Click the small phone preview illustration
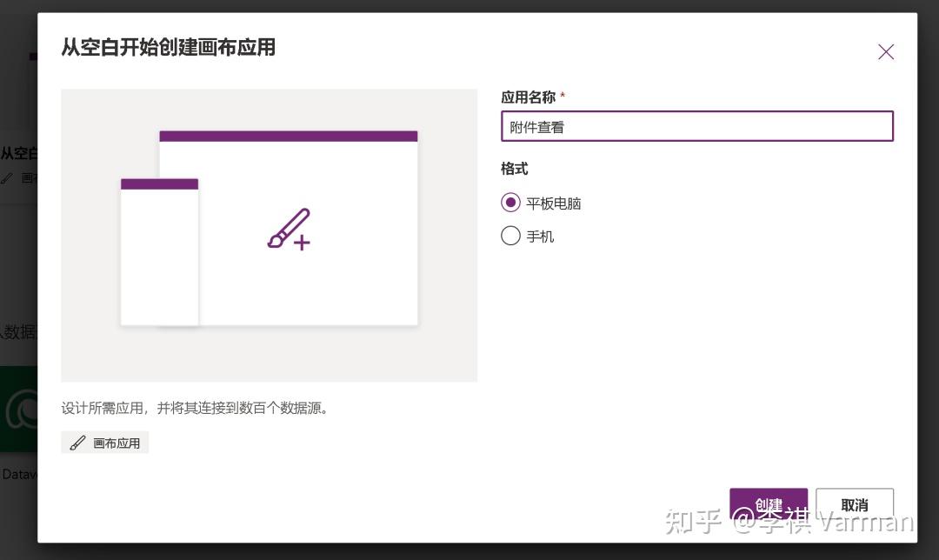Image resolution: width=939 pixels, height=560 pixels. [159, 252]
